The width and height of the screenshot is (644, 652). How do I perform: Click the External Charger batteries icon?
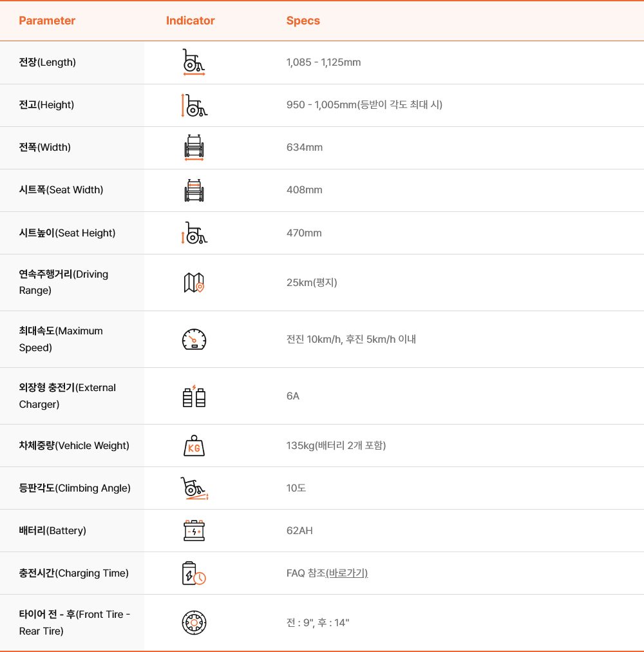point(194,396)
